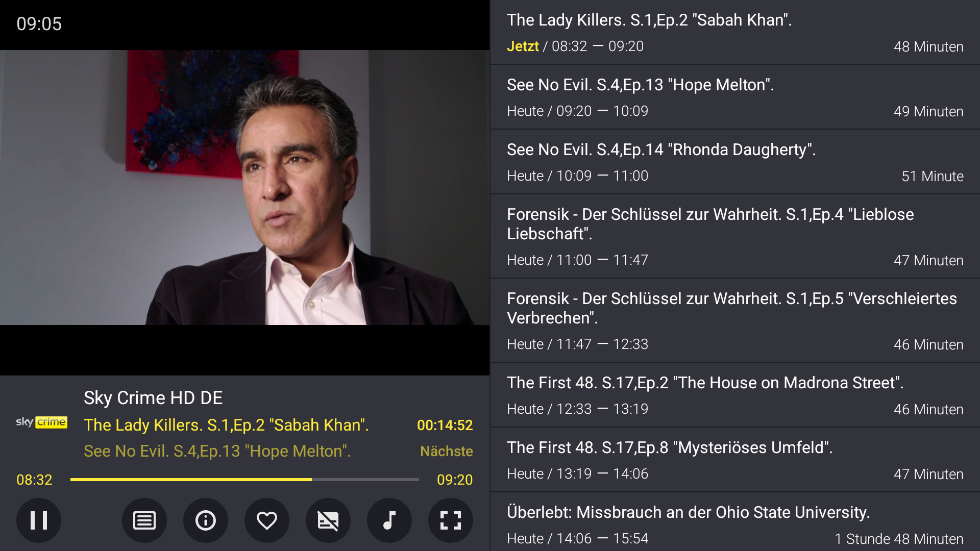The width and height of the screenshot is (980, 551).
Task: Add channel to favorites heart
Action: tap(267, 520)
